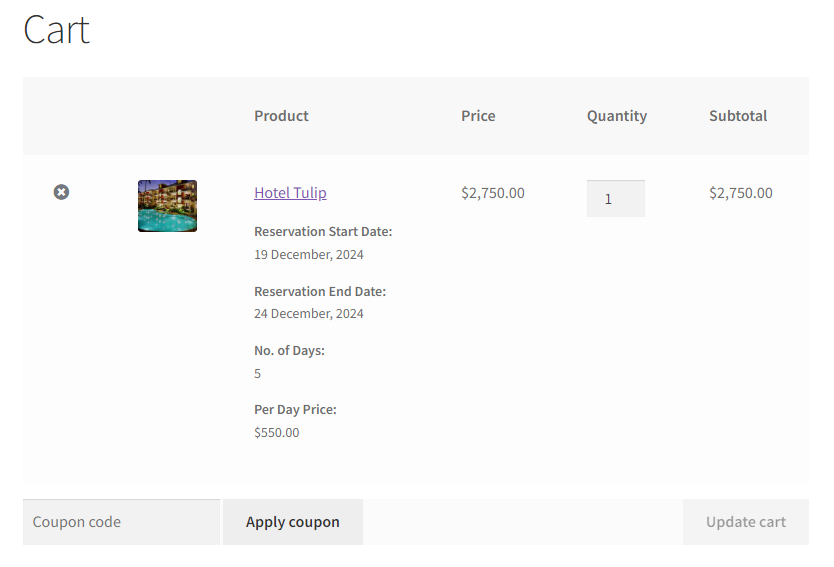Image resolution: width=834 pixels, height=567 pixels.
Task: Select the Cart page heading
Action: coord(56,30)
